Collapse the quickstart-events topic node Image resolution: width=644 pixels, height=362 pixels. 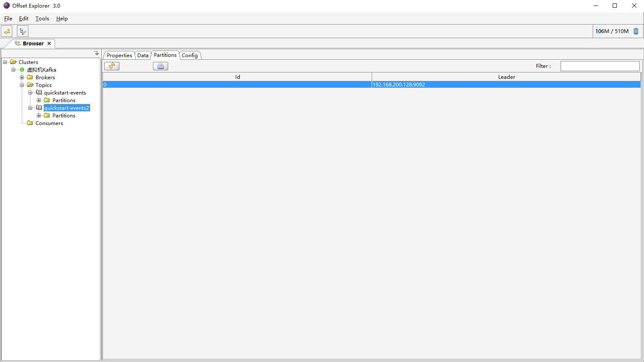[x=31, y=92]
